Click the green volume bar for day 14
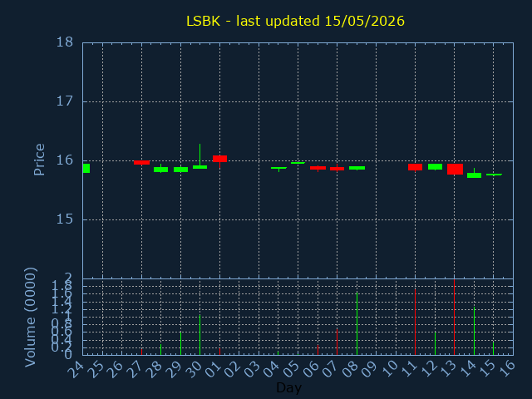Screen dimensions: 532x399 (474, 331)
